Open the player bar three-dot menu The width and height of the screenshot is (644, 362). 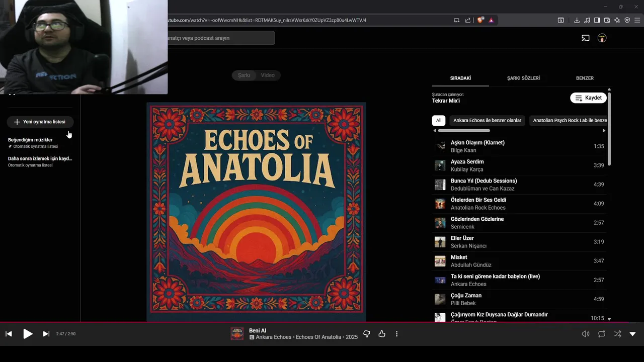[396, 334]
